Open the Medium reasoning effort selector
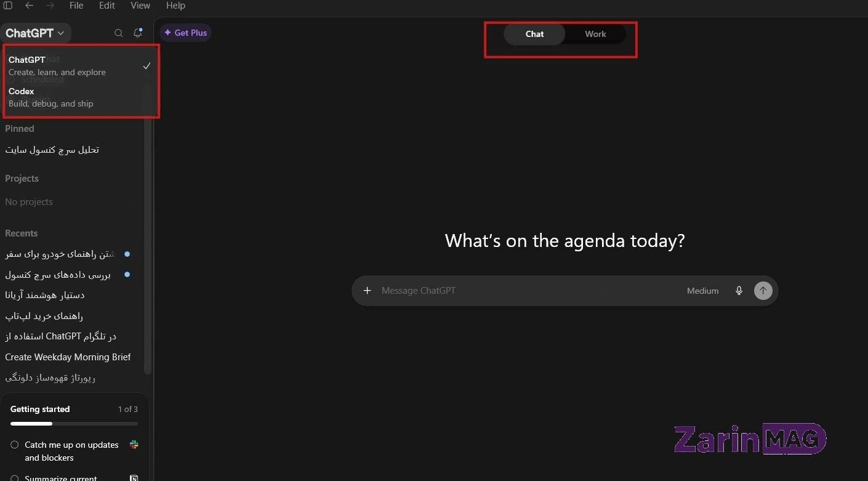This screenshot has height=481, width=868. [x=702, y=291]
